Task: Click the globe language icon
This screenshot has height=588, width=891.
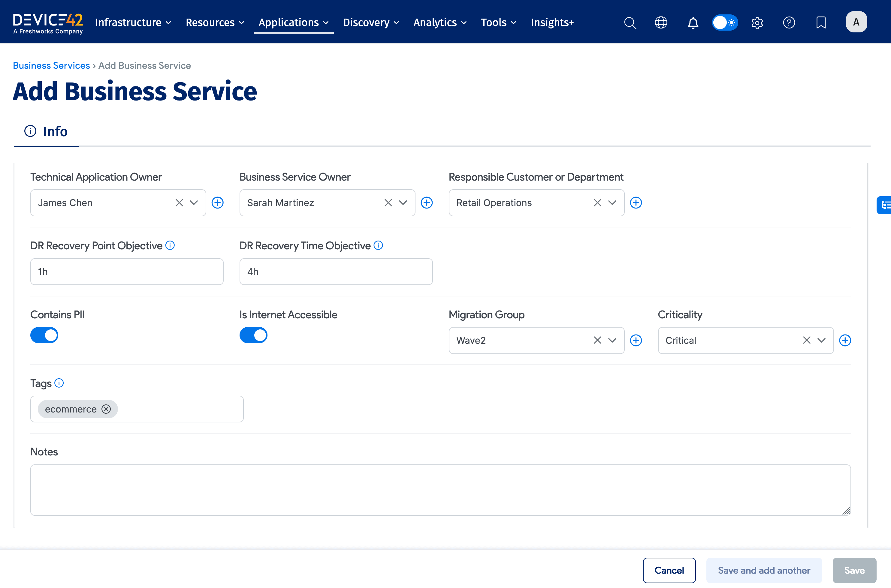Action: (661, 22)
